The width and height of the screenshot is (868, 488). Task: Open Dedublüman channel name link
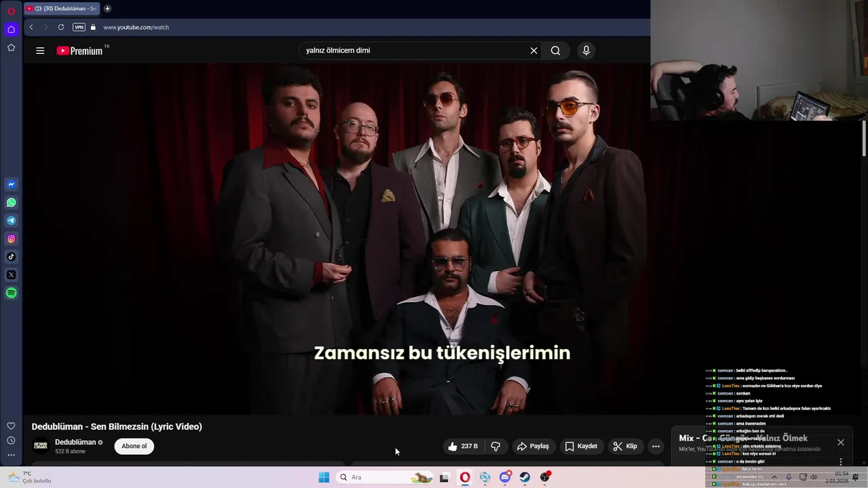75,442
